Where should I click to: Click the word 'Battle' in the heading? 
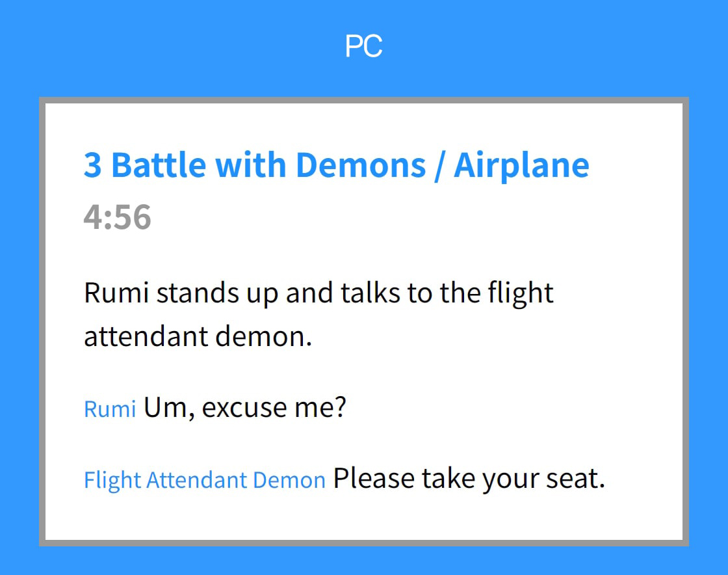pos(160,165)
